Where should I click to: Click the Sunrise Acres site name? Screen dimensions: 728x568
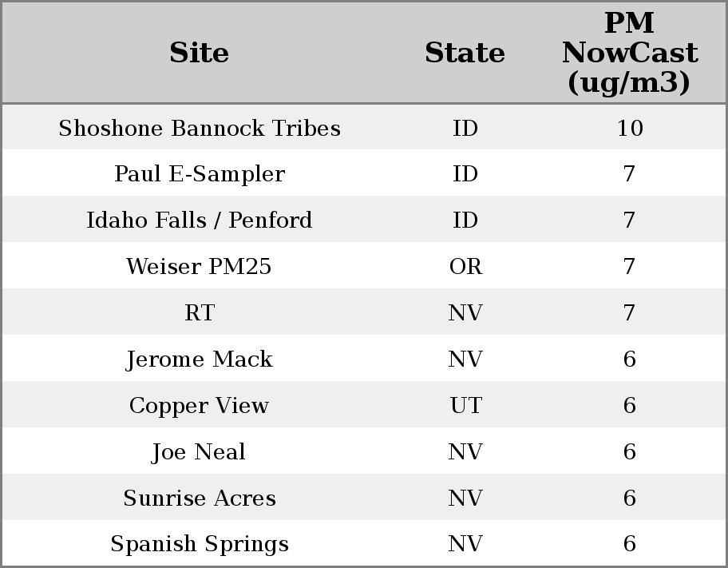coord(200,498)
